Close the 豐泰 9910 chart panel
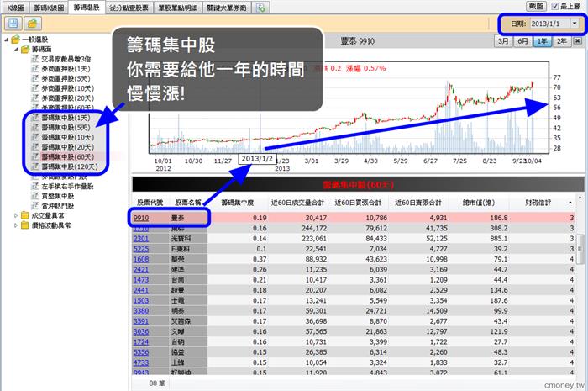The width and height of the screenshot is (588, 391). point(578,41)
